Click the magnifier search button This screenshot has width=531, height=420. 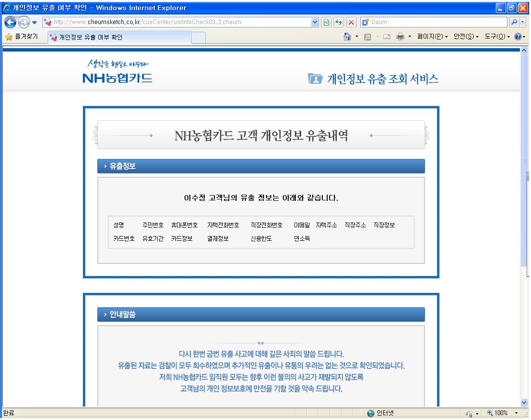514,22
